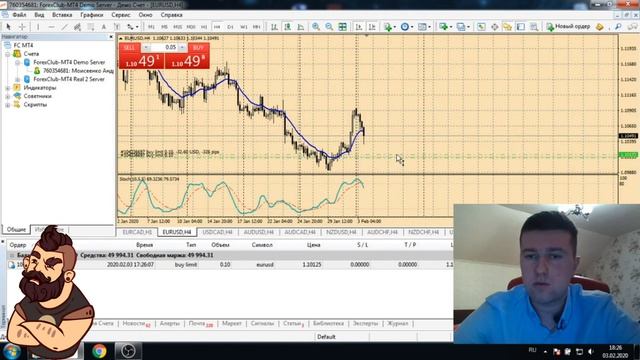
Task: Expand the Индикаторы tree node
Action: tap(7, 88)
